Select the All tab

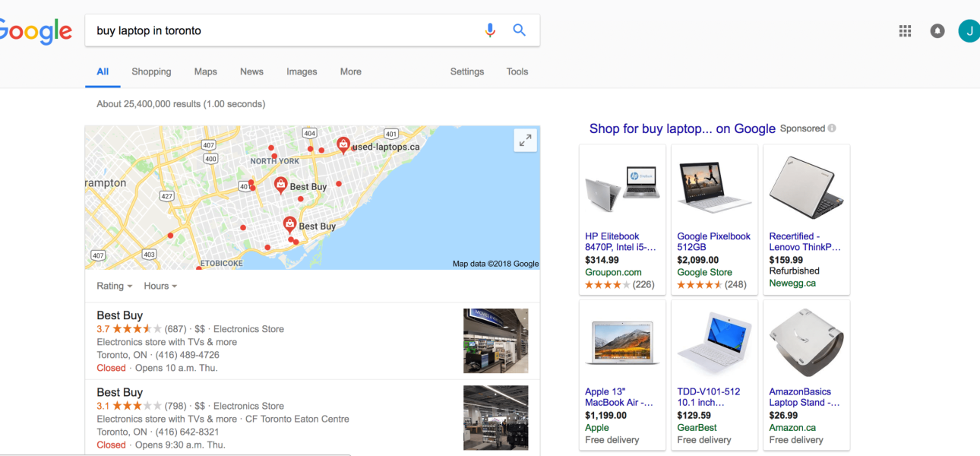coord(103,71)
